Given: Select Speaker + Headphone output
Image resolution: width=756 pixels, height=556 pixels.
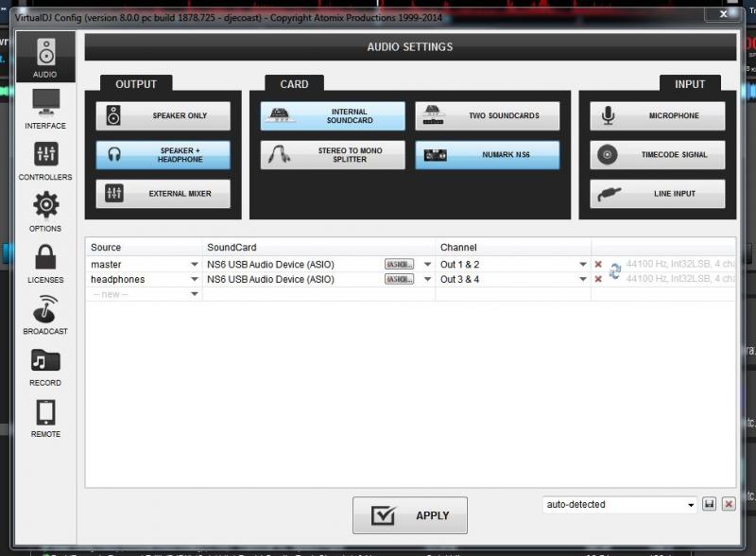Looking at the screenshot, I should [163, 155].
